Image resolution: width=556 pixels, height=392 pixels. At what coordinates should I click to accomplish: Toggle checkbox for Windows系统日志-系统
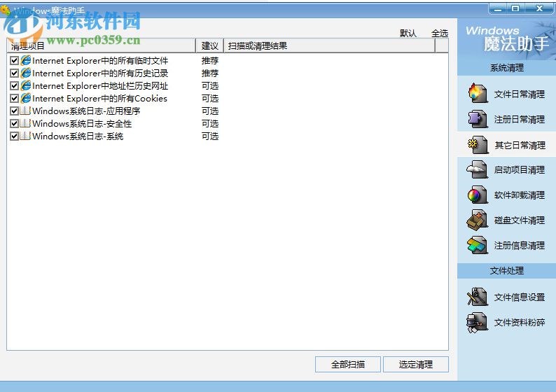click(14, 136)
